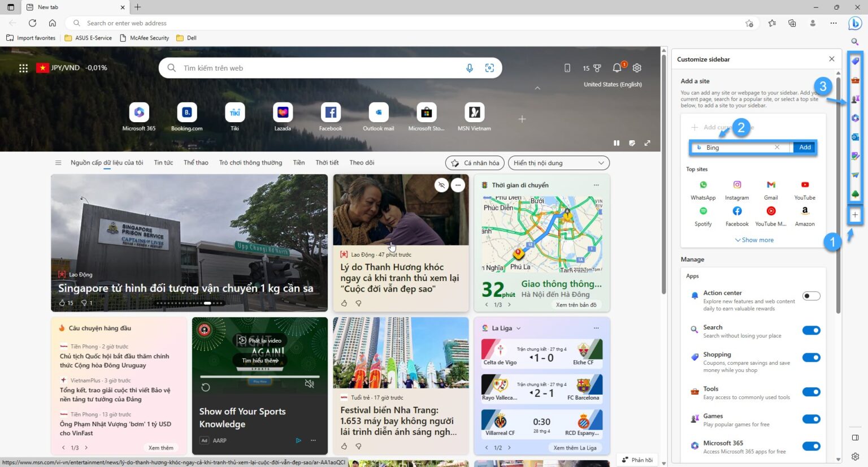868x467 pixels.
Task: Open Microsoft 365 app from the sidebar
Action: (855, 118)
